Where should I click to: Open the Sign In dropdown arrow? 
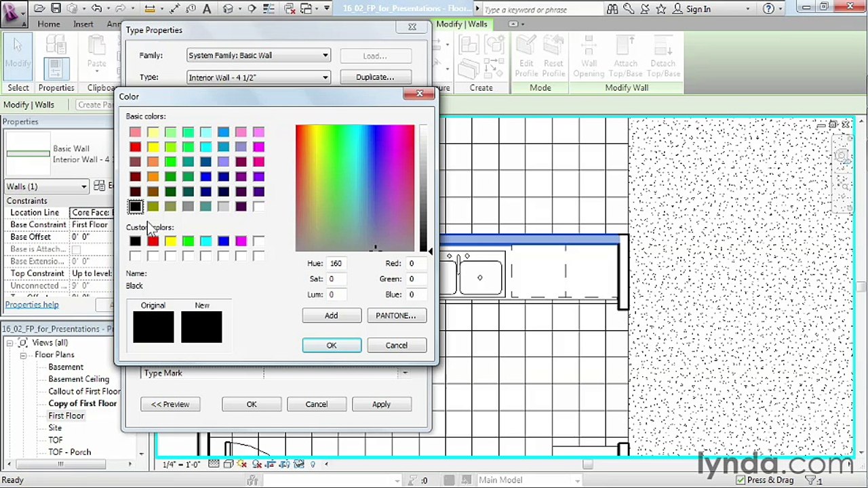point(748,9)
